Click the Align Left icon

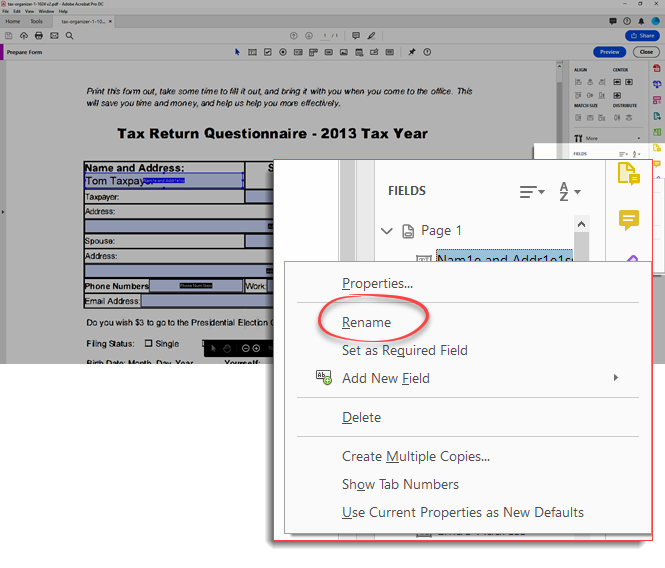pos(578,82)
